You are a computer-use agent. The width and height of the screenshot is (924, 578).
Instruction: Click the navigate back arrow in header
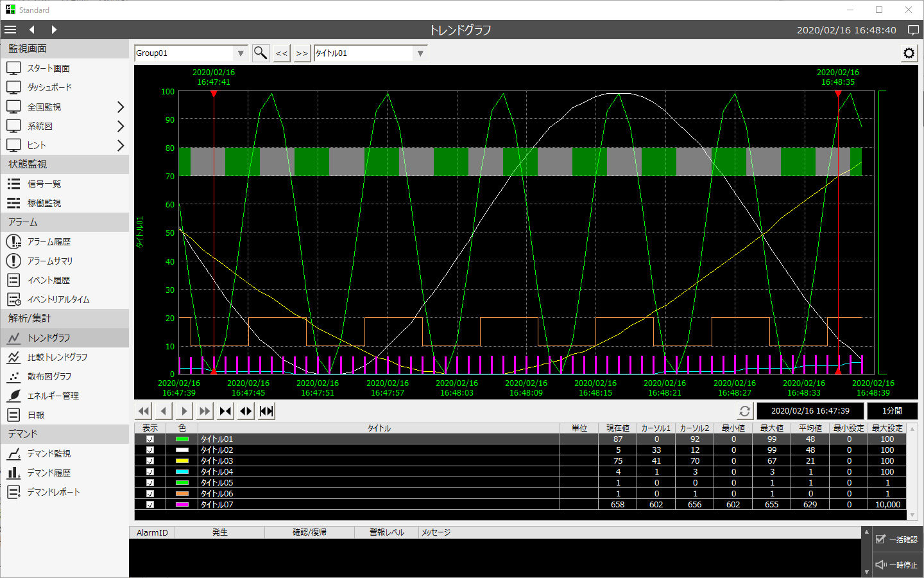[x=31, y=30]
